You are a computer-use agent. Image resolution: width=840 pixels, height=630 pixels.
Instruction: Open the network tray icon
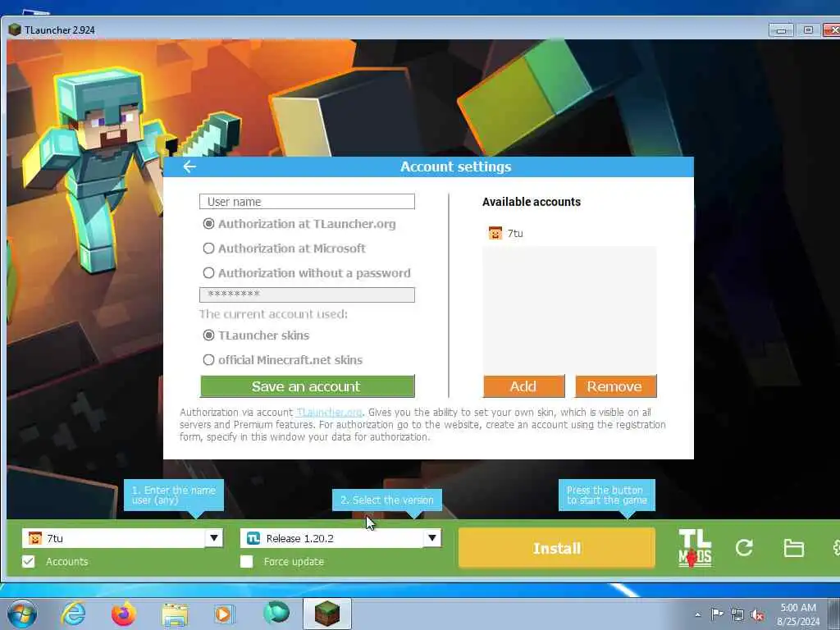(x=737, y=615)
